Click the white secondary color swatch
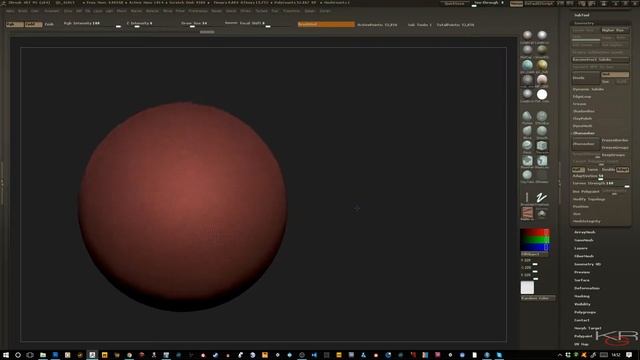640x360 pixels. click(527, 287)
